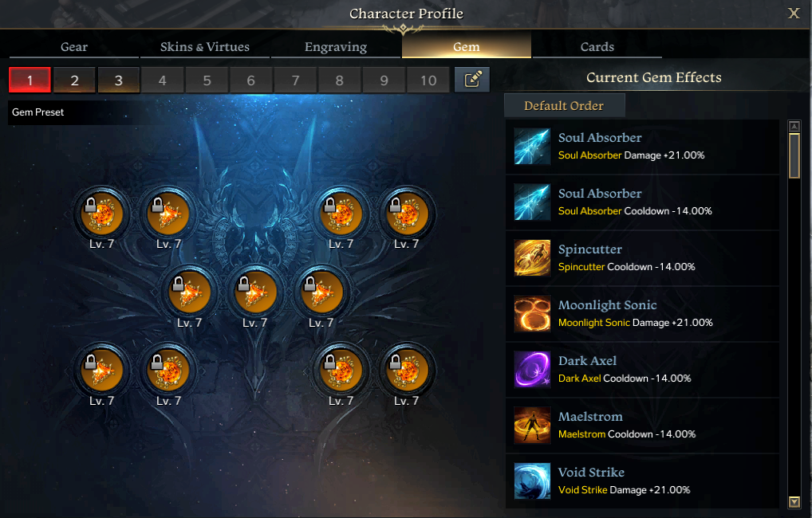Select the purple Dark Axel skill icon

point(532,370)
